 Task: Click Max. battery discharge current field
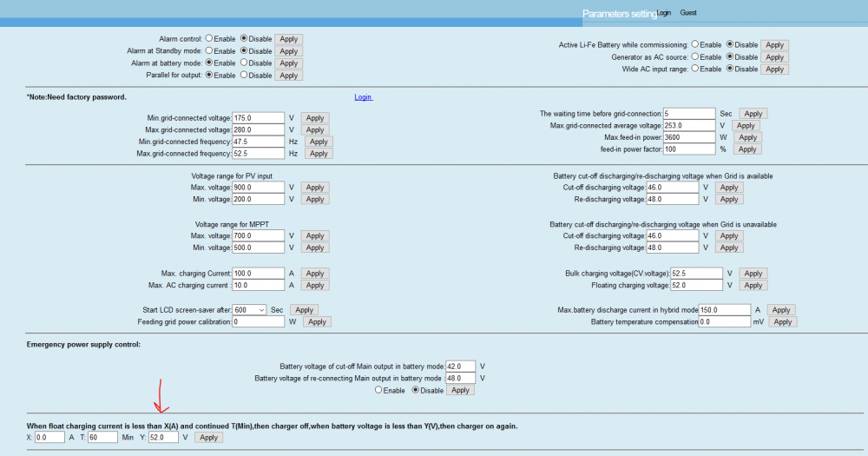[725, 310]
